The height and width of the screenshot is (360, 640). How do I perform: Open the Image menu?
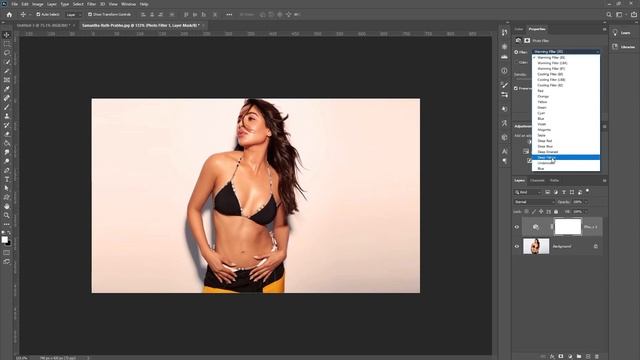pyautogui.click(x=38, y=4)
